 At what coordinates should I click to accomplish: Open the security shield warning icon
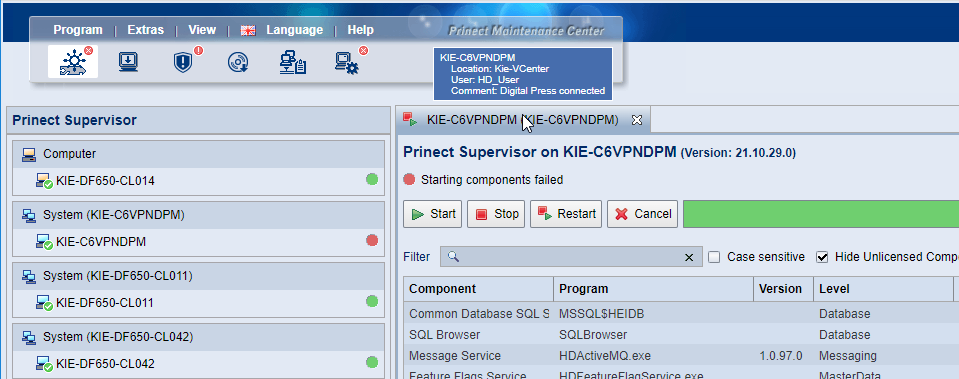click(x=183, y=62)
